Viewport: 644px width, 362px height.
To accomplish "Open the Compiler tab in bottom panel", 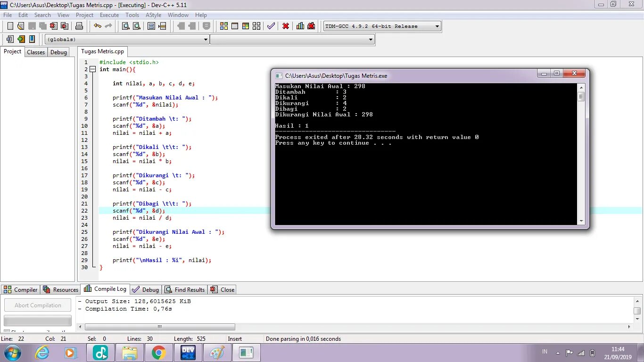I will (x=21, y=289).
